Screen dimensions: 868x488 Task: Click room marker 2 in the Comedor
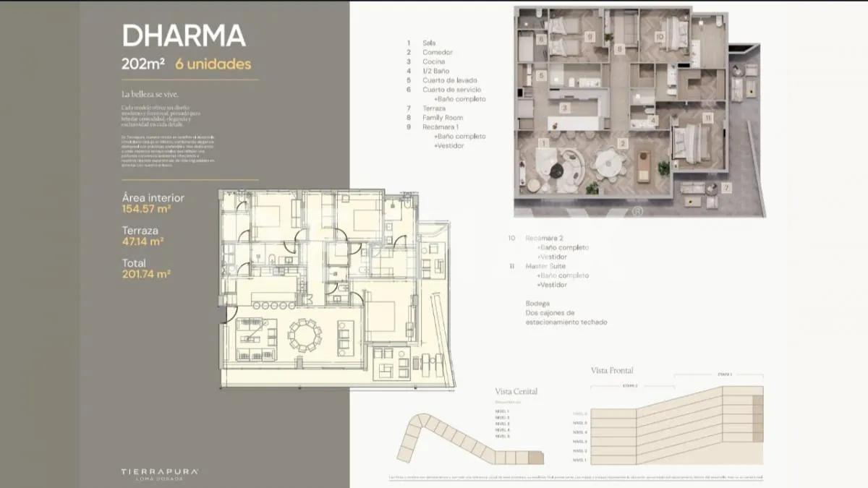pos(621,143)
